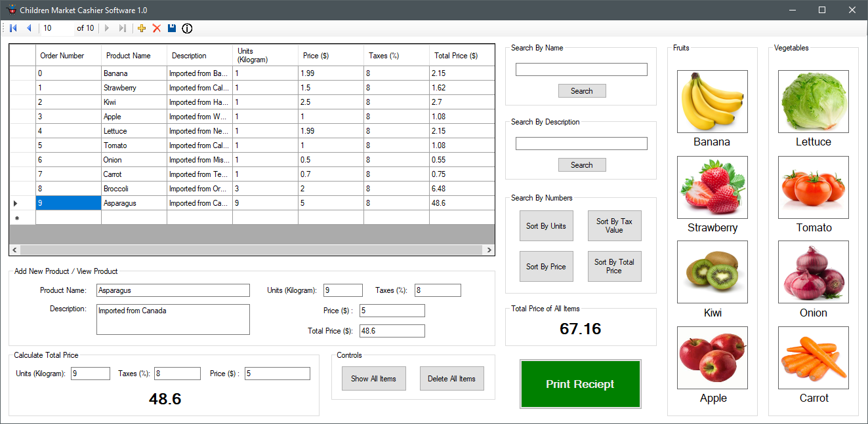868x424 pixels.
Task: Select the Carrot row header
Action: pyautogui.click(x=23, y=174)
